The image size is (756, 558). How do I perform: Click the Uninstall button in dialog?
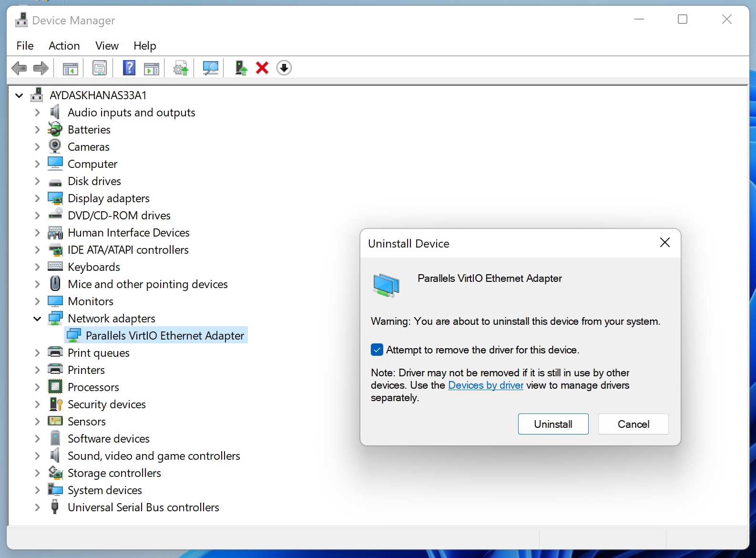(553, 424)
